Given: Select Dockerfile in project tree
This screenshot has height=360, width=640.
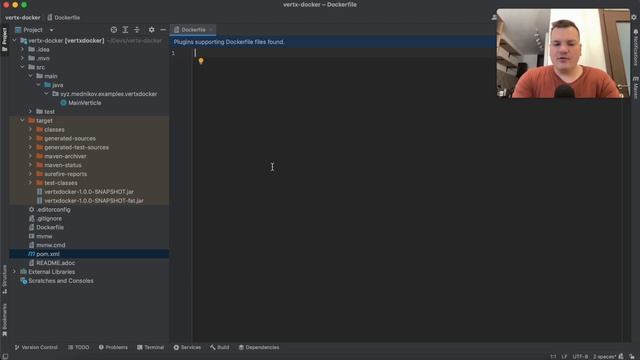Looking at the screenshot, I should (50, 227).
